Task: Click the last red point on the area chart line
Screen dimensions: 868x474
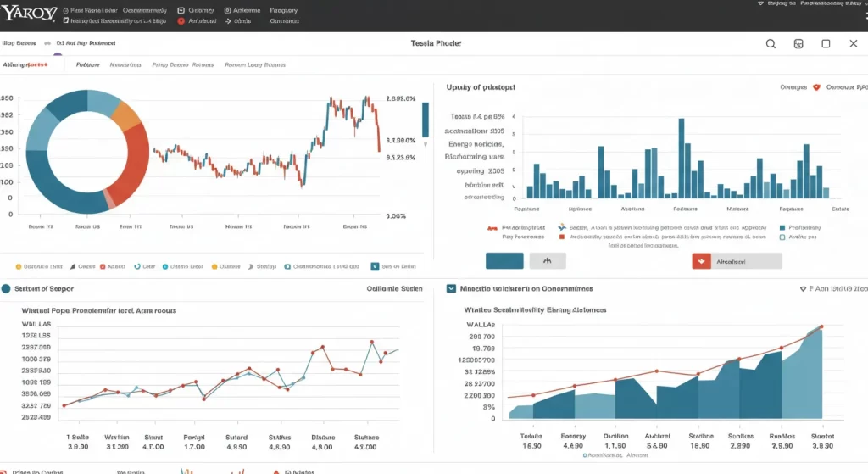Action: point(821,326)
